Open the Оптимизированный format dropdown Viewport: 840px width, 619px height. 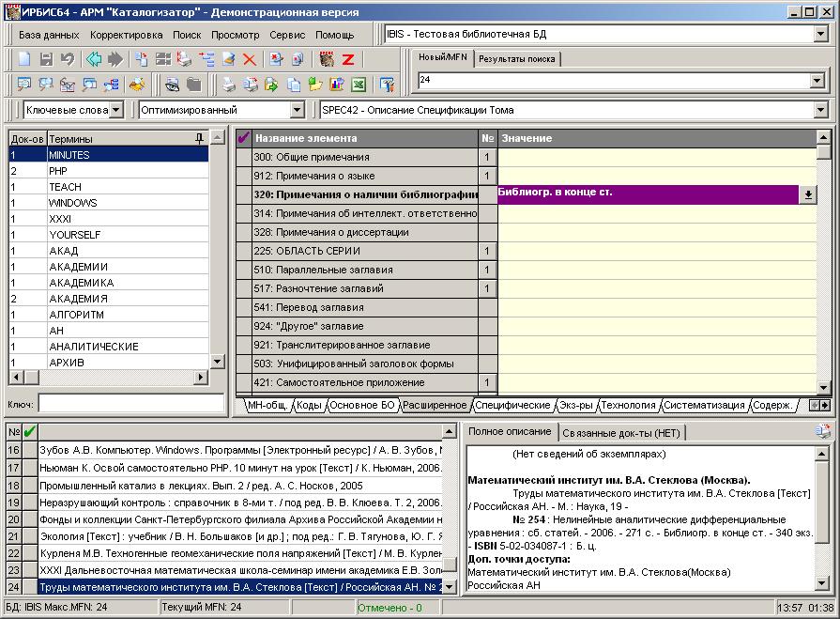point(298,110)
